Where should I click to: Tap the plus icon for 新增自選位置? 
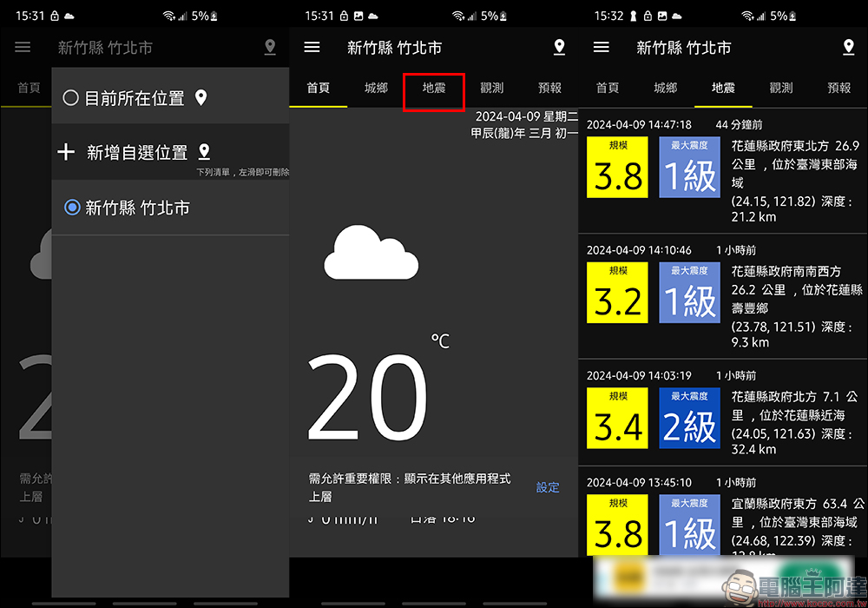coord(66,152)
